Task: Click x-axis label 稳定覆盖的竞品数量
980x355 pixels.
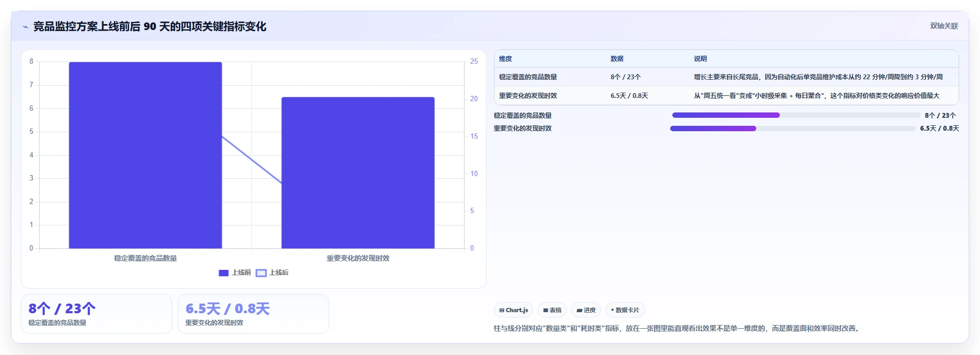Action: [x=146, y=258]
